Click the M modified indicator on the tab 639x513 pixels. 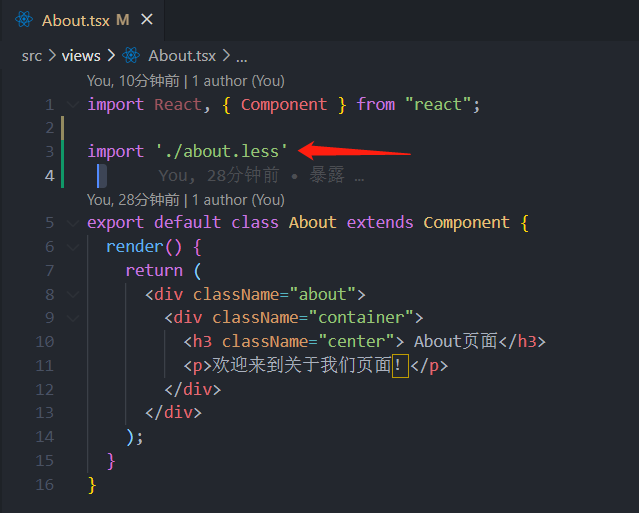click(x=123, y=20)
